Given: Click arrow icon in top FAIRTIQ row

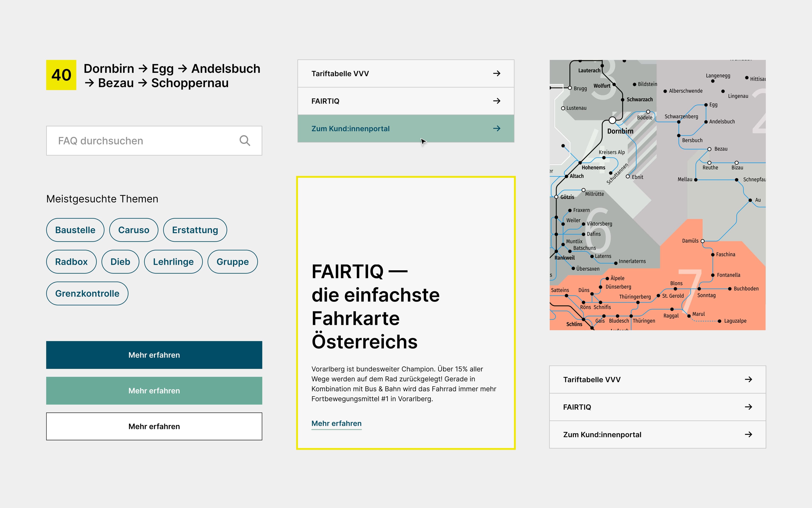Looking at the screenshot, I should click(497, 101).
